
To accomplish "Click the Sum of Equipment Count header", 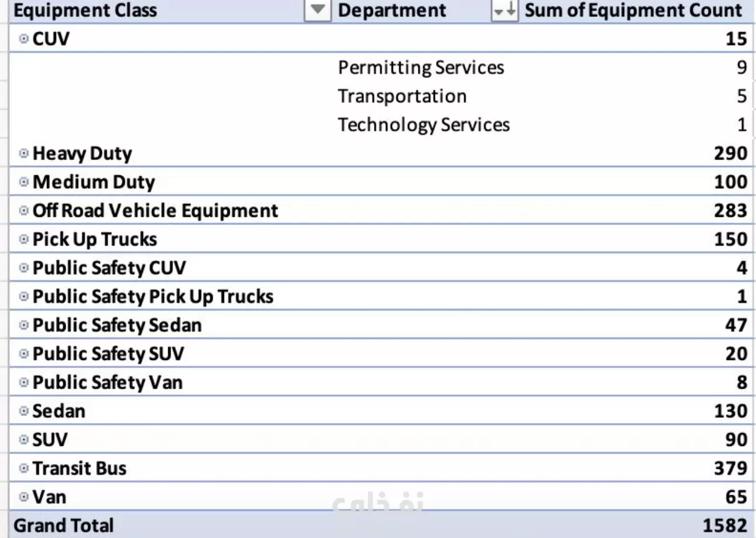I will pos(634,11).
